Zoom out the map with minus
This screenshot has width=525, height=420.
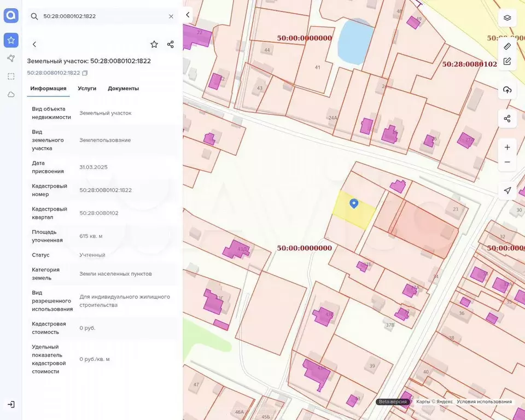point(507,162)
